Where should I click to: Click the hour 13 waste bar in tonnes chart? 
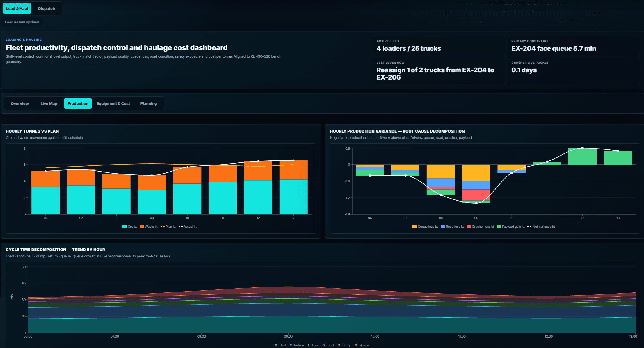pyautogui.click(x=293, y=170)
